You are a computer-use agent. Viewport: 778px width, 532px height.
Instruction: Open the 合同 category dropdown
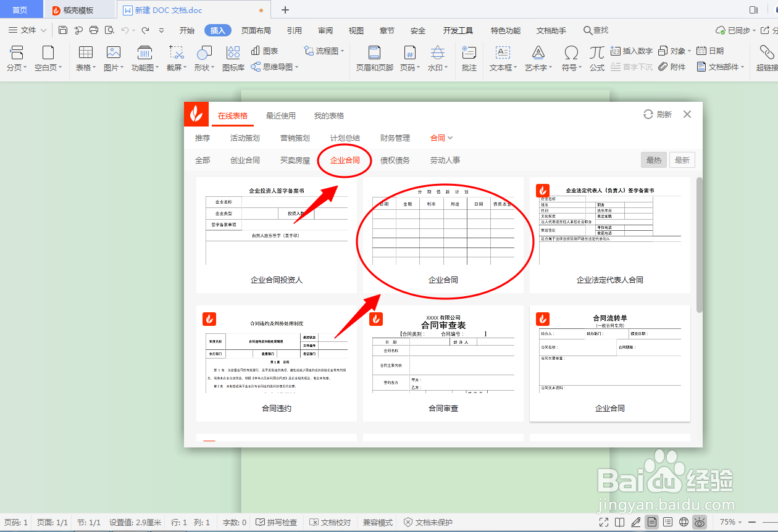click(441, 138)
